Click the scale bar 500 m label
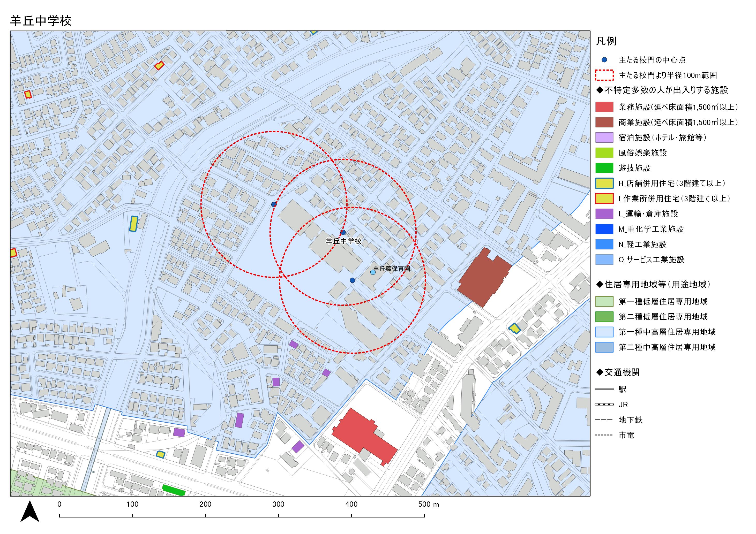756x534 pixels. point(429,504)
